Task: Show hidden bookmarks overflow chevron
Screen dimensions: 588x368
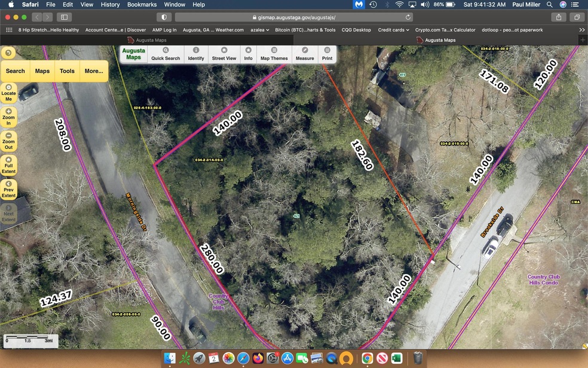Action: (x=581, y=30)
